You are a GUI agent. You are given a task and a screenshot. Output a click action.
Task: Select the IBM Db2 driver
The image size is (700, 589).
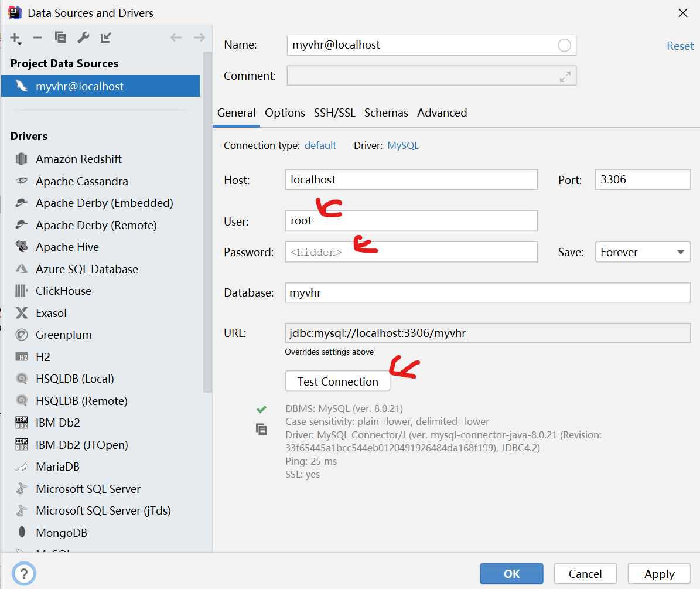click(58, 423)
